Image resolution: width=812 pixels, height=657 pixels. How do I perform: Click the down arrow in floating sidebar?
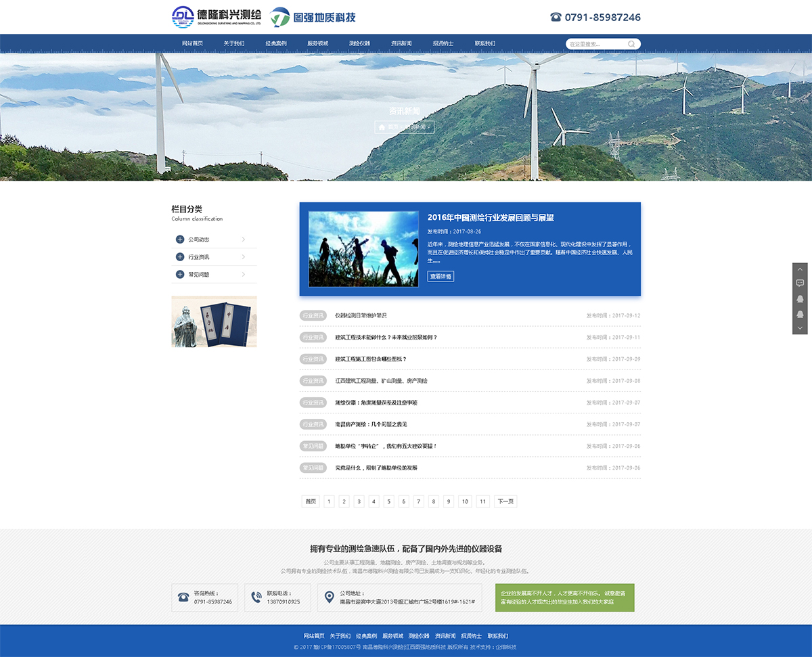tap(800, 328)
